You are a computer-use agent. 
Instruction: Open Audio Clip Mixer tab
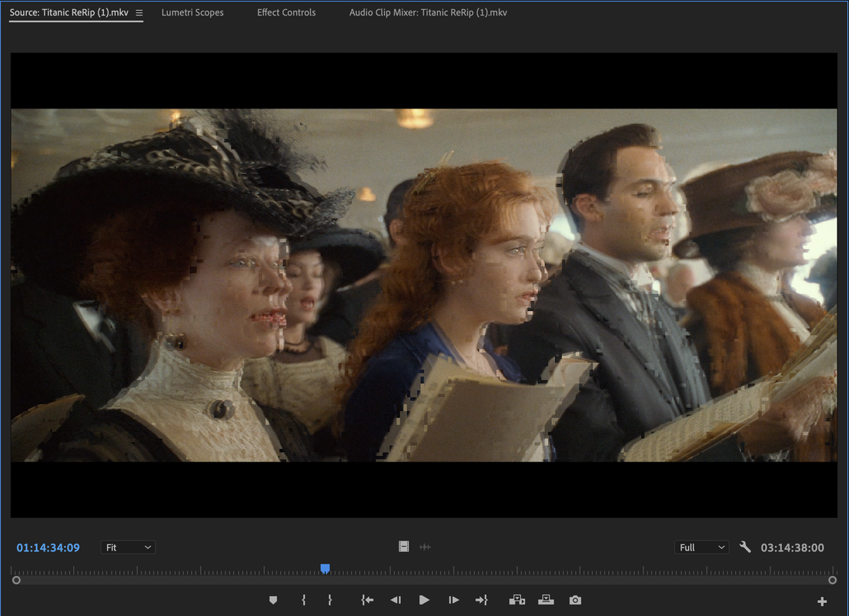coord(428,12)
